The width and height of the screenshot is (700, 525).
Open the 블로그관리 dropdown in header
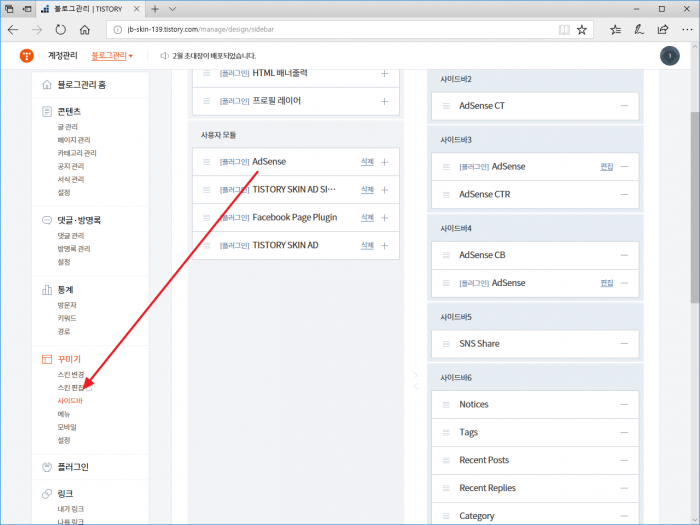click(x=112, y=56)
